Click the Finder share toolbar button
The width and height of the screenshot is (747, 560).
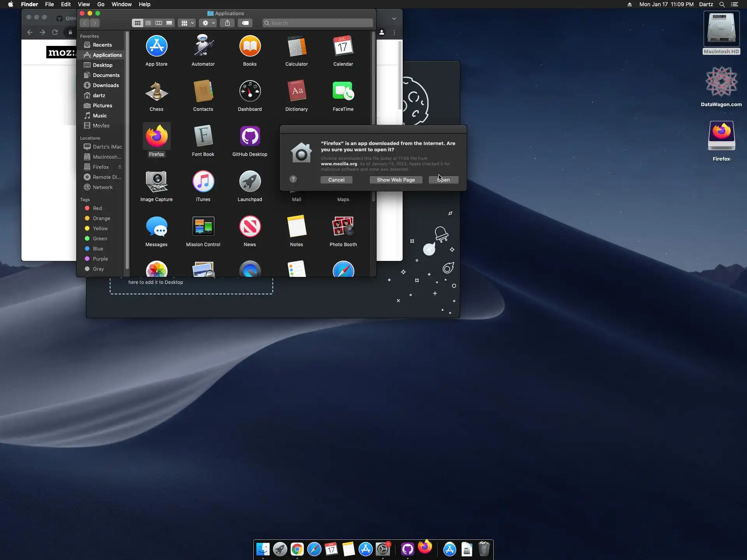click(x=227, y=23)
